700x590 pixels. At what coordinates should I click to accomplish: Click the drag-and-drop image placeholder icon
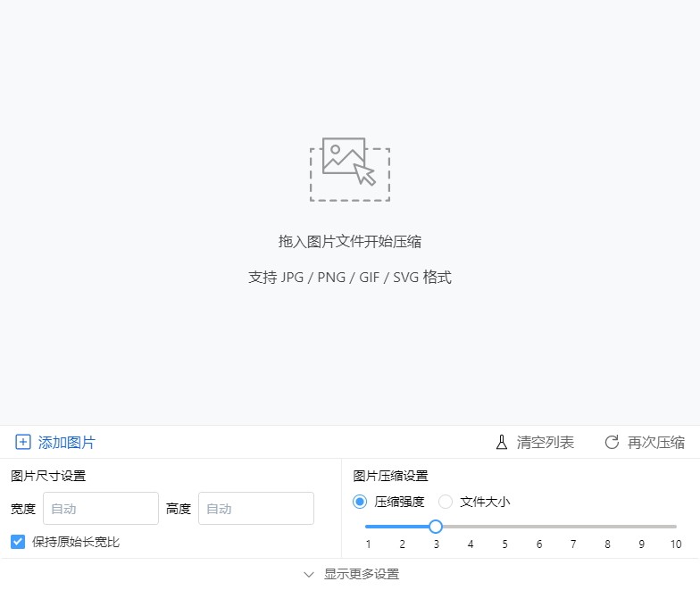click(x=350, y=170)
